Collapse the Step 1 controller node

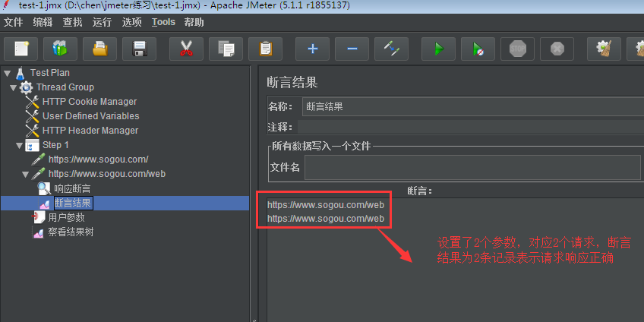pos(19,145)
